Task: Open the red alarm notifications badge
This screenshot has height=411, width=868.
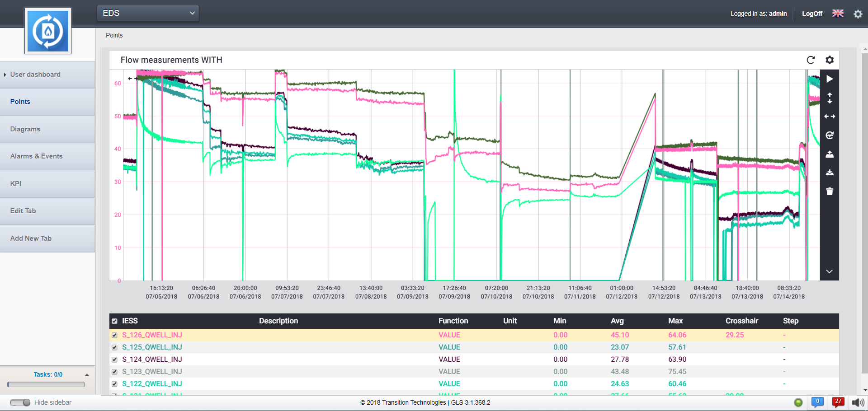Action: pos(838,402)
